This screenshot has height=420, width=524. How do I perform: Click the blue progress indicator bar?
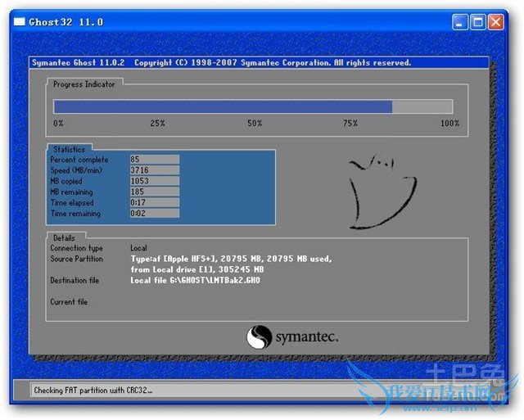[253, 106]
